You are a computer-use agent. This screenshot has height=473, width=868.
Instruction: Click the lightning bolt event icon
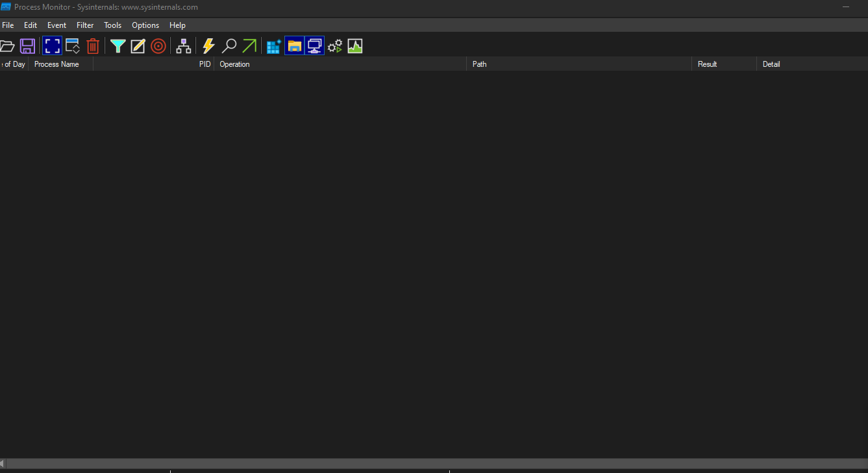click(208, 46)
